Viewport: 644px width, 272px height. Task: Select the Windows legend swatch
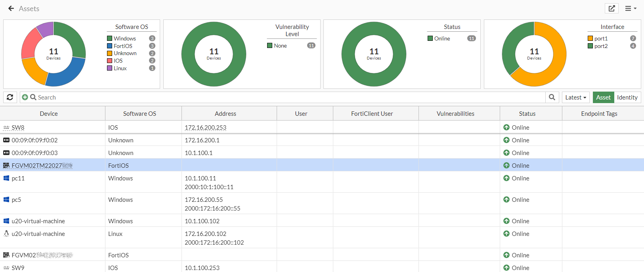tap(109, 38)
